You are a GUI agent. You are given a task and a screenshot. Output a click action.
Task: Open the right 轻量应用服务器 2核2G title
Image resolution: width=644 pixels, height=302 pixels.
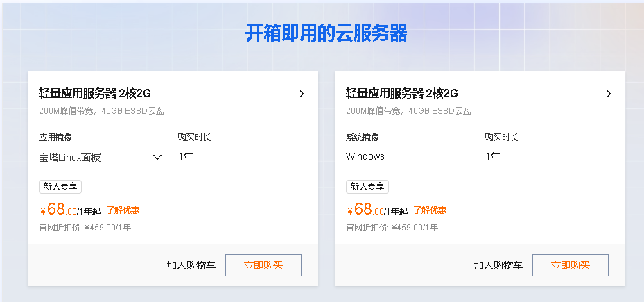coord(401,94)
